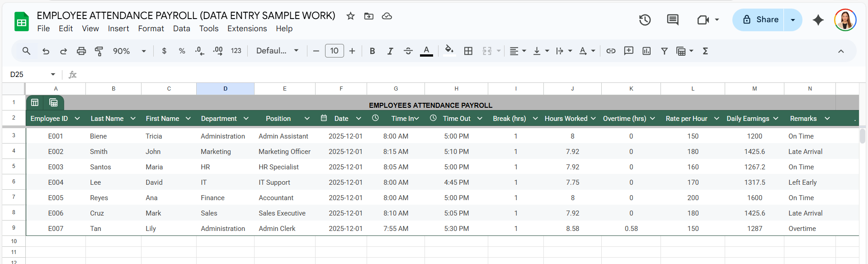Click the Insert chart icon
Image resolution: width=868 pixels, height=264 pixels.
coord(646,51)
